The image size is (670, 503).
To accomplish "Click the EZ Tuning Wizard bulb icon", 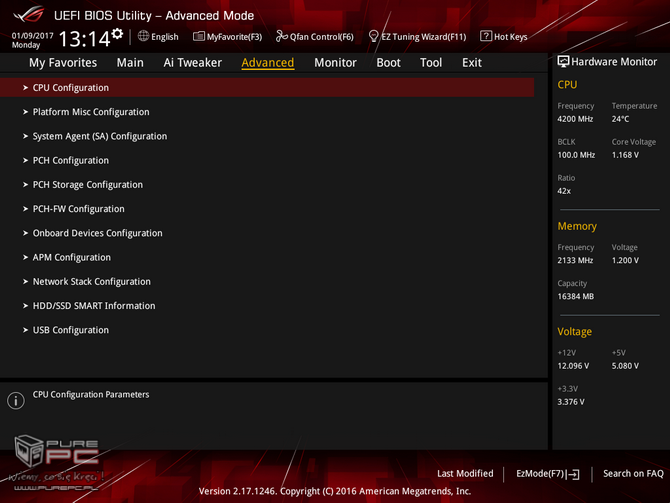I will pos(373,36).
